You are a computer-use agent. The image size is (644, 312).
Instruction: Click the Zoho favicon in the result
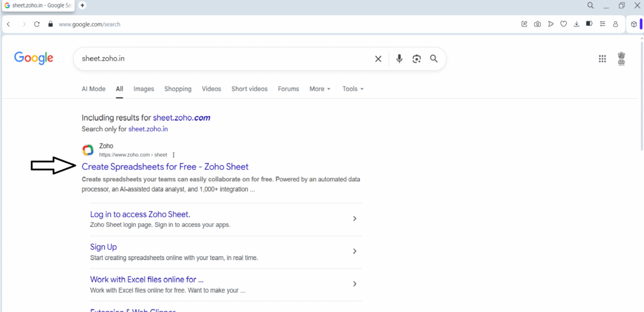coord(88,150)
